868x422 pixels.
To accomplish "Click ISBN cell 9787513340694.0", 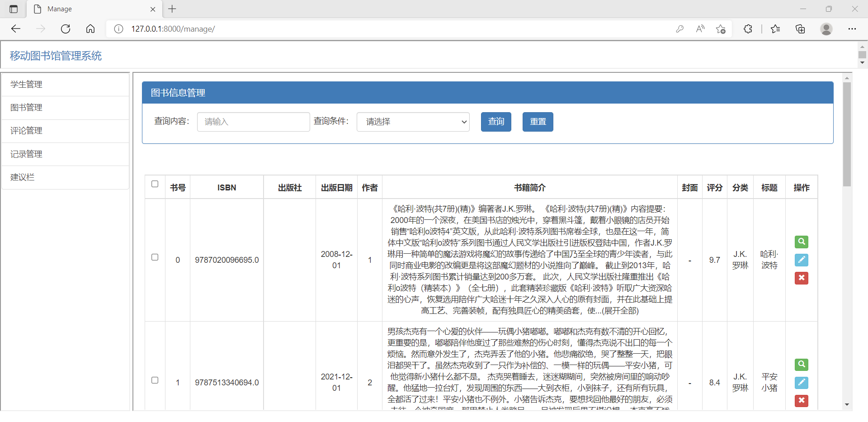I will tap(227, 383).
